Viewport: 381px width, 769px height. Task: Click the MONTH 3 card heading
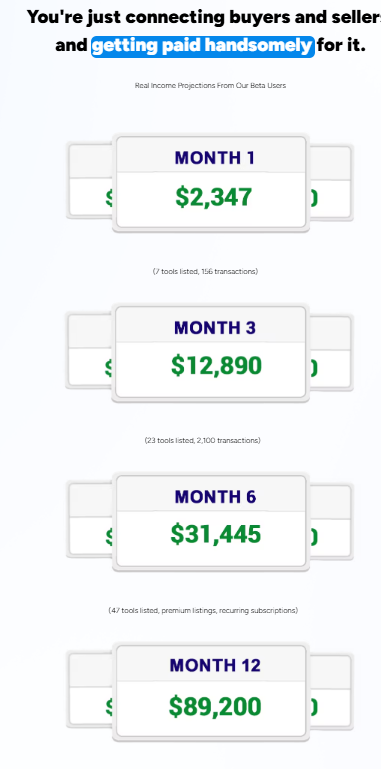point(215,328)
